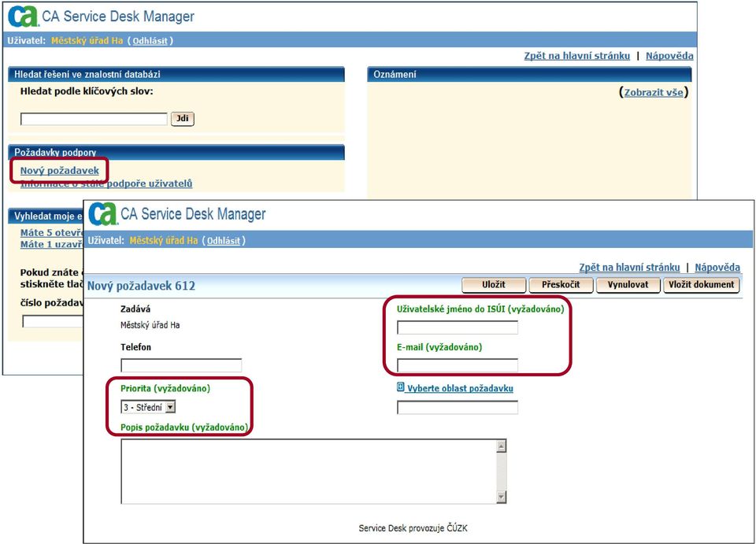
Task: Click the 'E-mail (vyžadováno)' label
Action: click(439, 347)
